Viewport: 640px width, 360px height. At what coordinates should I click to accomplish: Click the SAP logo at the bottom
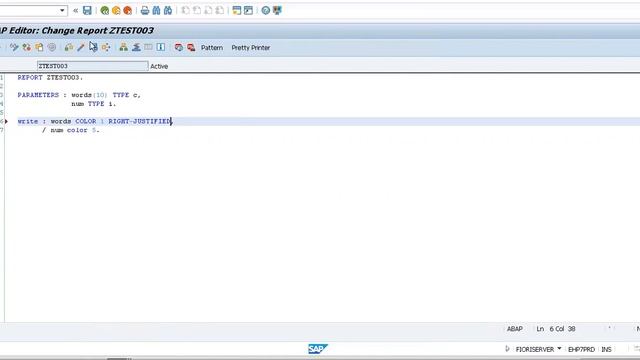point(318,349)
